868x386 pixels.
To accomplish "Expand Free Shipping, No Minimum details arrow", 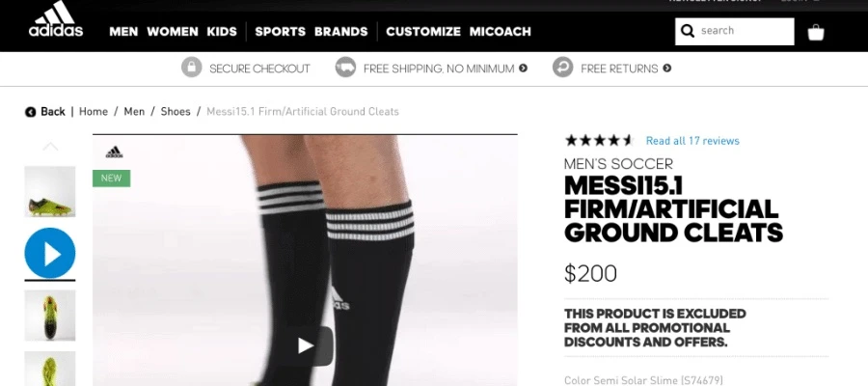I will (x=523, y=69).
